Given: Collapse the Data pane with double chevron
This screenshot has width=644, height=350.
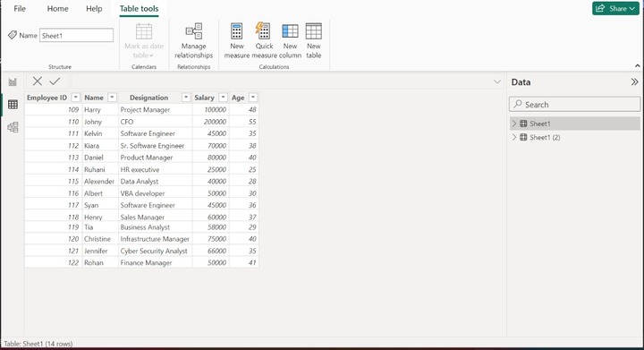Looking at the screenshot, I should point(634,81).
